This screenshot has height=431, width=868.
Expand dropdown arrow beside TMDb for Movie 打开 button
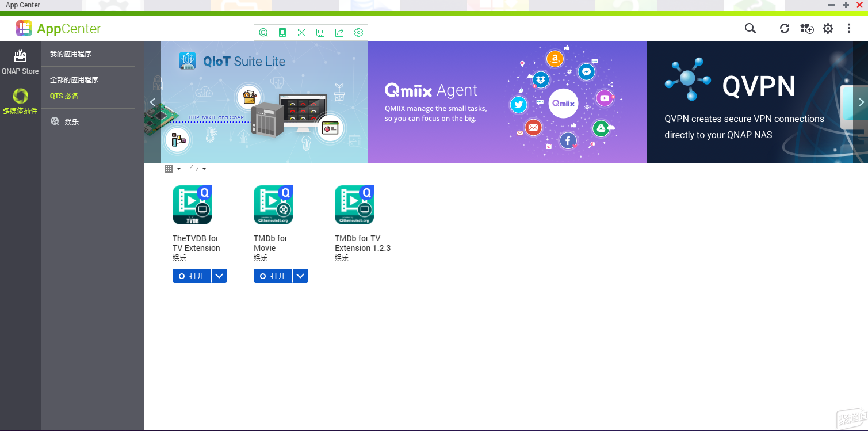tap(300, 276)
